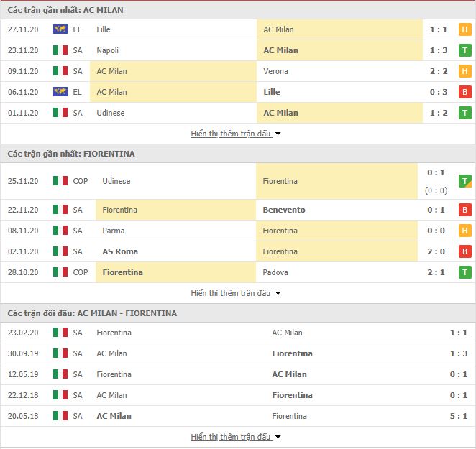This screenshot has height=449, width=476.
Task: Click the Europa League icon on the 06.11.20 row
Action: [60, 92]
